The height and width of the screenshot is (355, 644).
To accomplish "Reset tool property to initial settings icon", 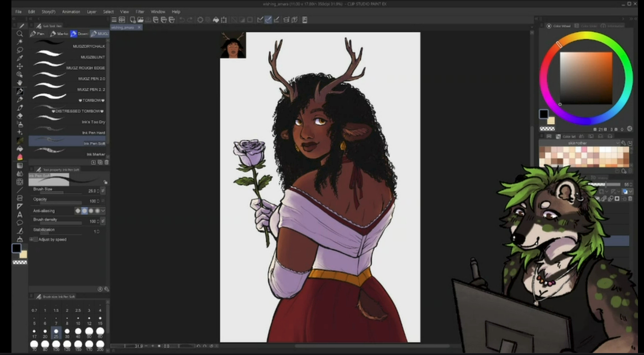I will [100, 289].
